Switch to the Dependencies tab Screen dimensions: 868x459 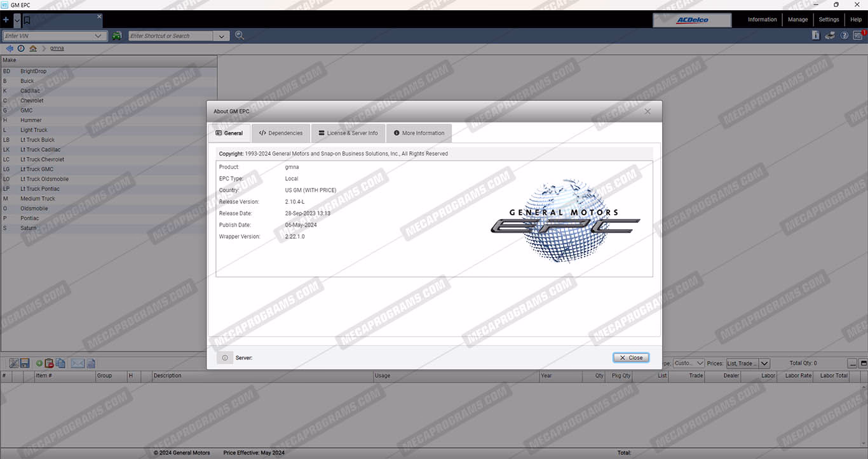[x=281, y=133]
